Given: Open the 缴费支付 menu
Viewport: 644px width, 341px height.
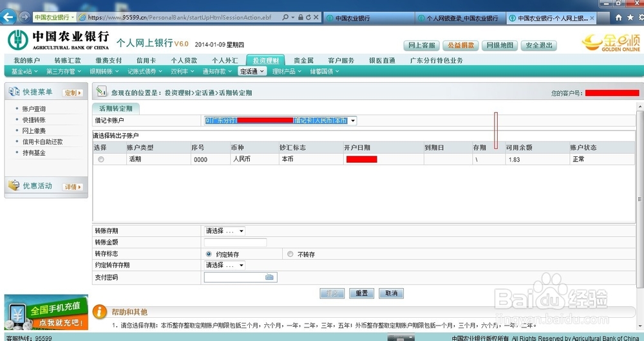Looking at the screenshot, I should [108, 60].
